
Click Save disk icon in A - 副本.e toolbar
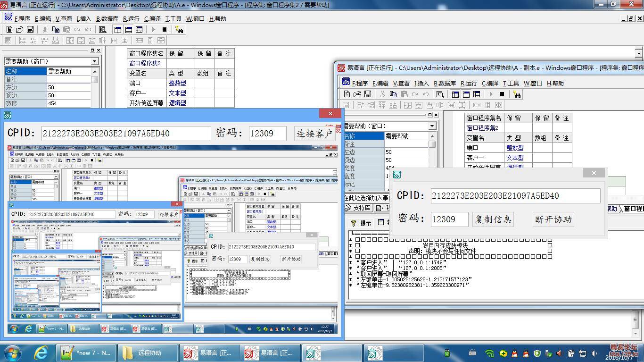click(x=368, y=94)
